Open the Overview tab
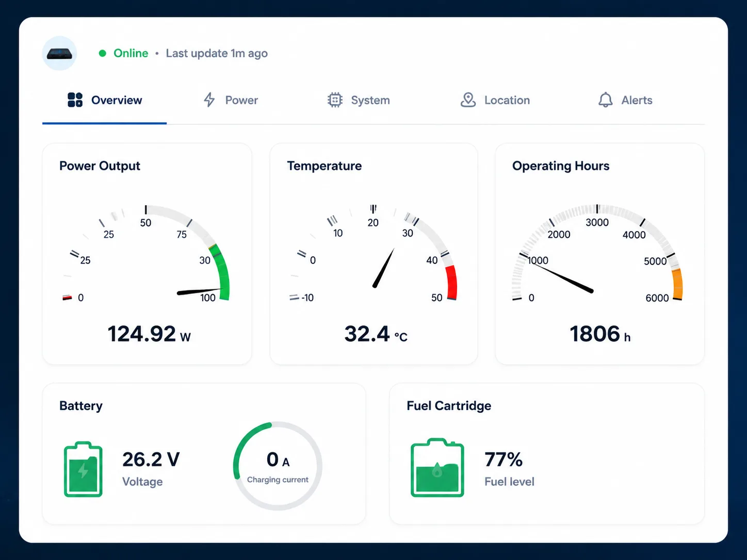This screenshot has height=560, width=747. click(105, 100)
